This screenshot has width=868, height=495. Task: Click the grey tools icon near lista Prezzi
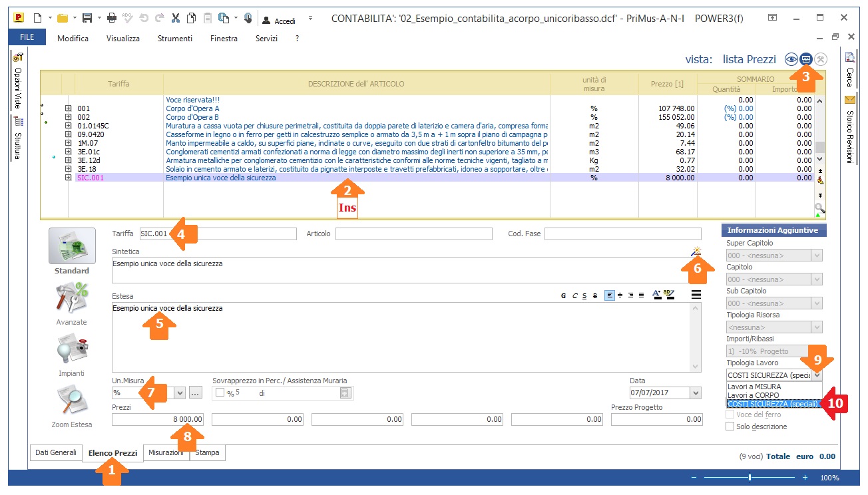[x=821, y=59]
